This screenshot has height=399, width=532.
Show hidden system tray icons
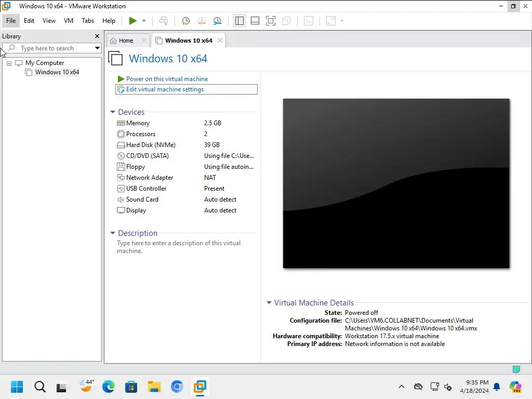click(402, 387)
